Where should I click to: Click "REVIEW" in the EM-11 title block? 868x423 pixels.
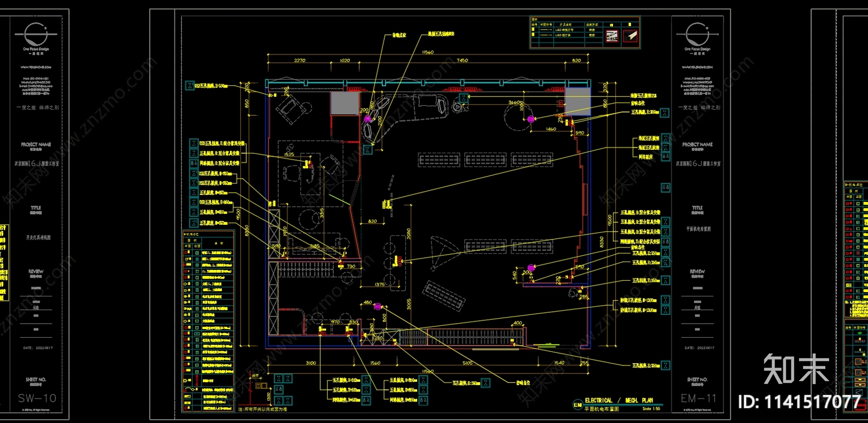pyautogui.click(x=698, y=271)
